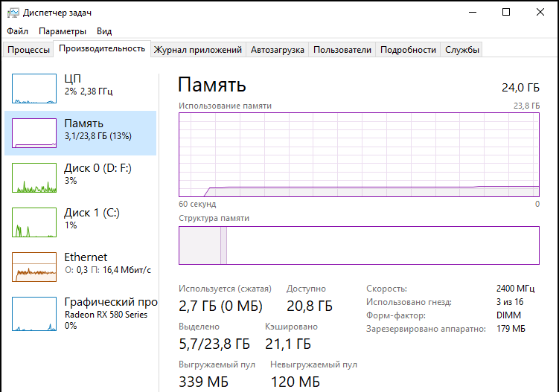
Task: Switch to the Подробности tab
Action: (x=408, y=50)
